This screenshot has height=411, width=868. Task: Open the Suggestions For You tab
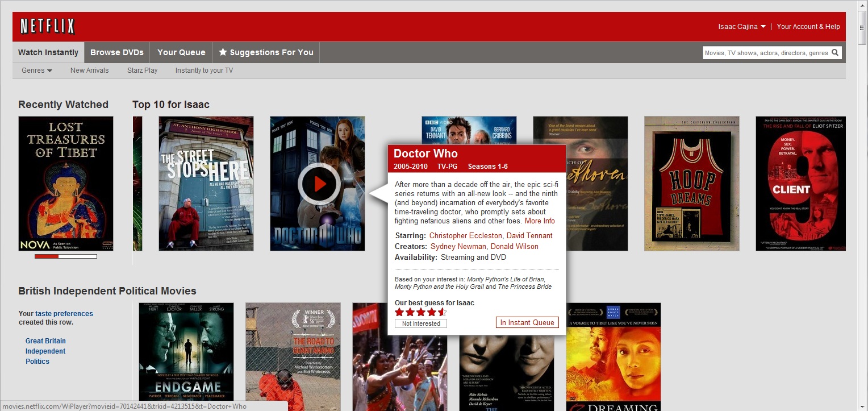point(266,52)
